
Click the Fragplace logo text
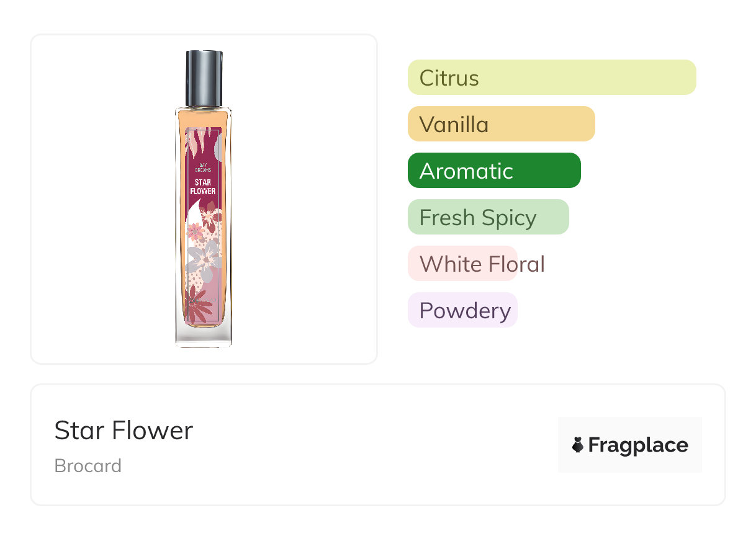point(638,445)
